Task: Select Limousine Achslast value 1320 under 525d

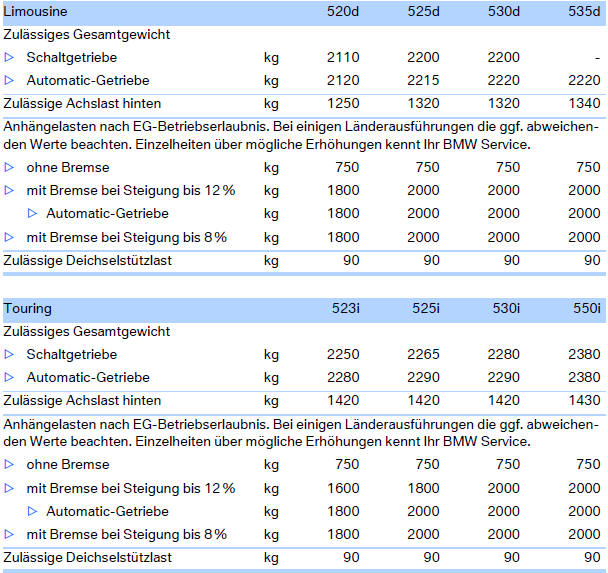Action: [423, 104]
